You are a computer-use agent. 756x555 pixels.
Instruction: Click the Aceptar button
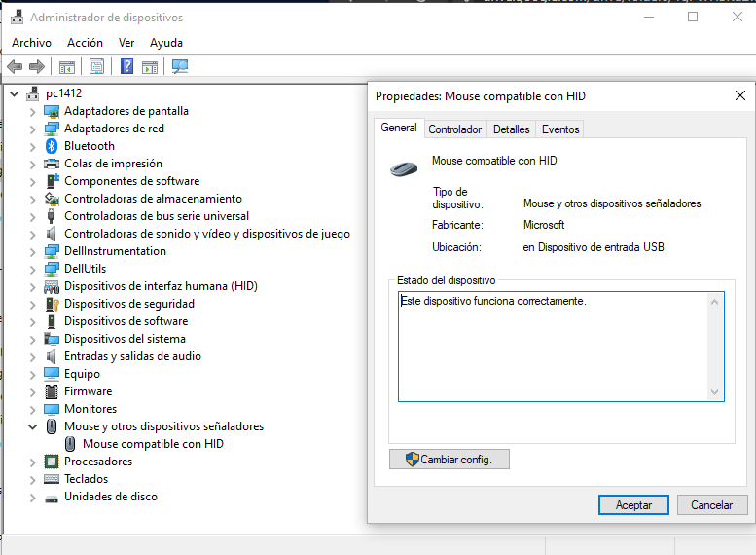click(x=633, y=505)
